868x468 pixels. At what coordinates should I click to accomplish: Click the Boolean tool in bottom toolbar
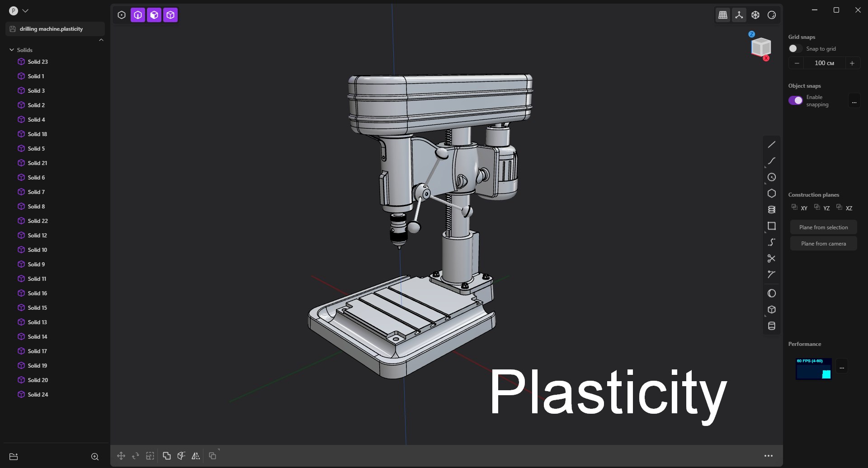point(167,456)
